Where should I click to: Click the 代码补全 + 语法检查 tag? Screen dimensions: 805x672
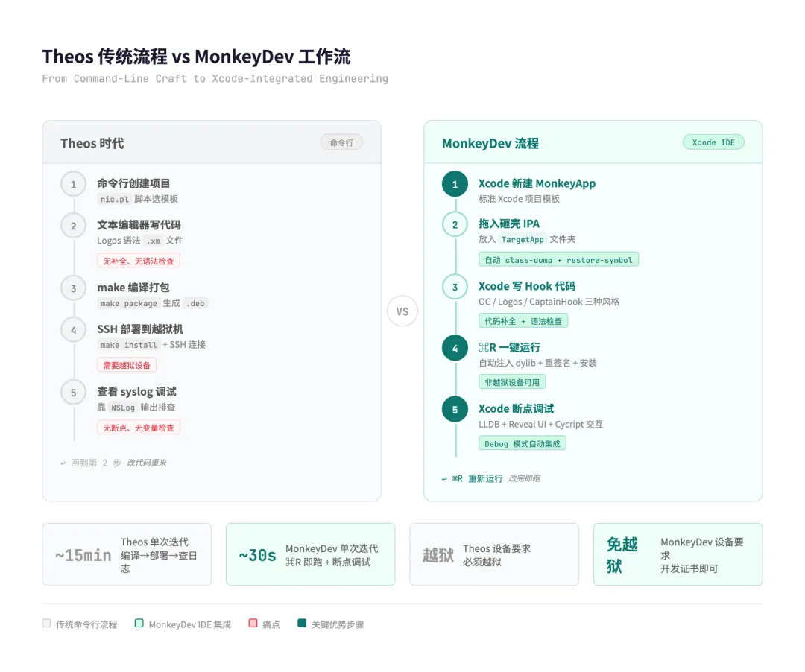(x=523, y=321)
